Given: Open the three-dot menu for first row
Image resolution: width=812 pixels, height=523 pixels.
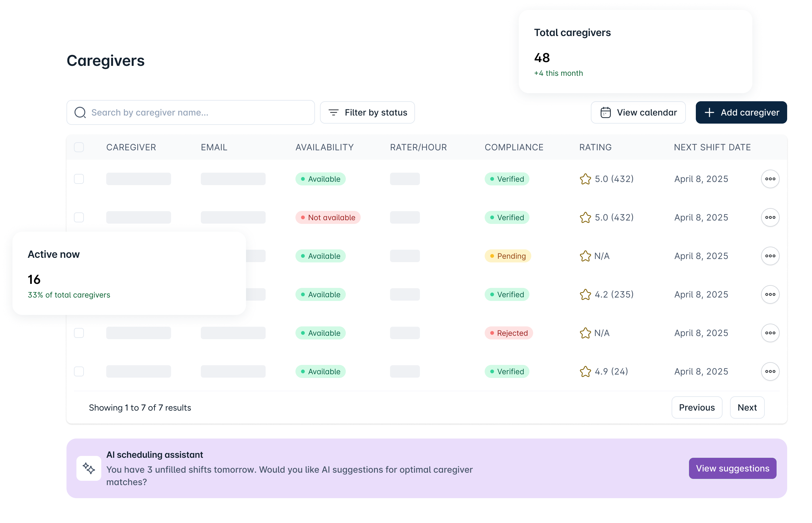Looking at the screenshot, I should pos(770,179).
